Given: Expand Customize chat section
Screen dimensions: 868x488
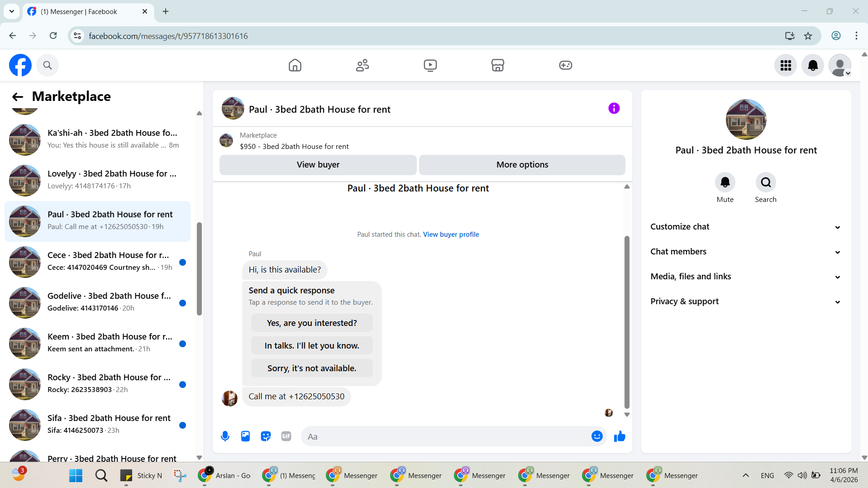Looking at the screenshot, I should click(x=746, y=227).
